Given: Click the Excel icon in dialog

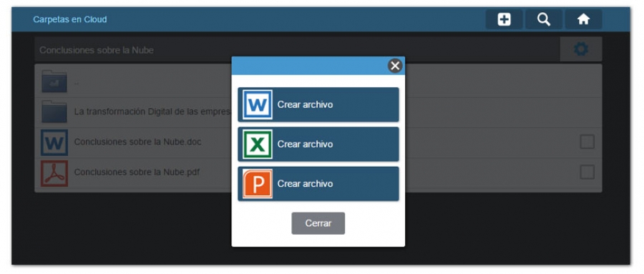Looking at the screenshot, I should [258, 145].
